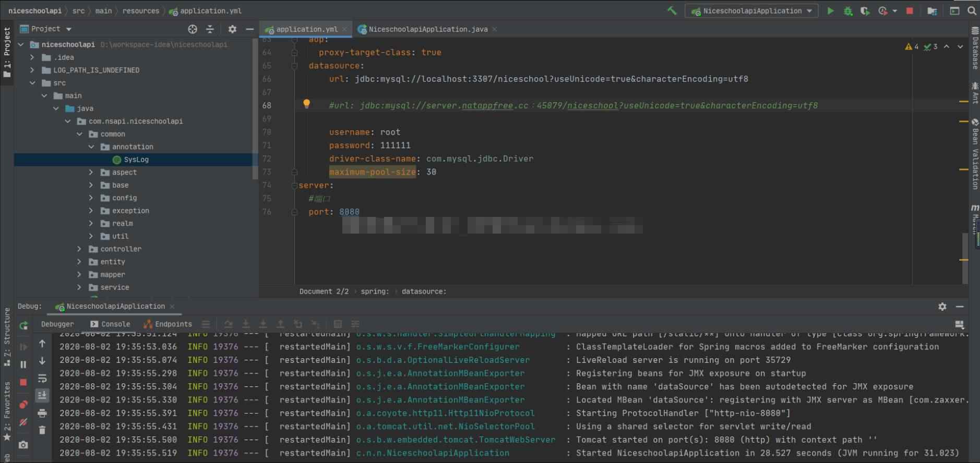980x463 pixels.
Task: Locate current file with the crosshair icon
Action: point(193,29)
